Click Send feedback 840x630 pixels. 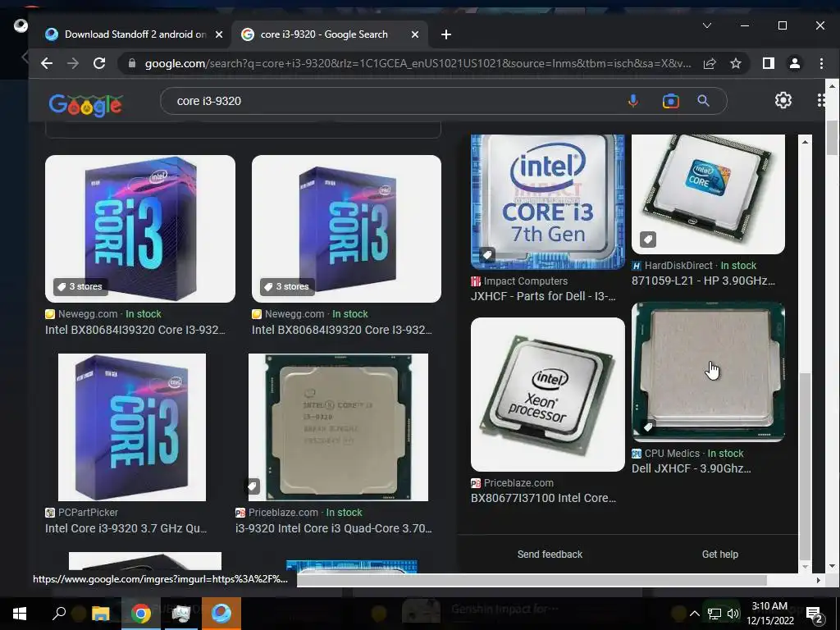(550, 555)
